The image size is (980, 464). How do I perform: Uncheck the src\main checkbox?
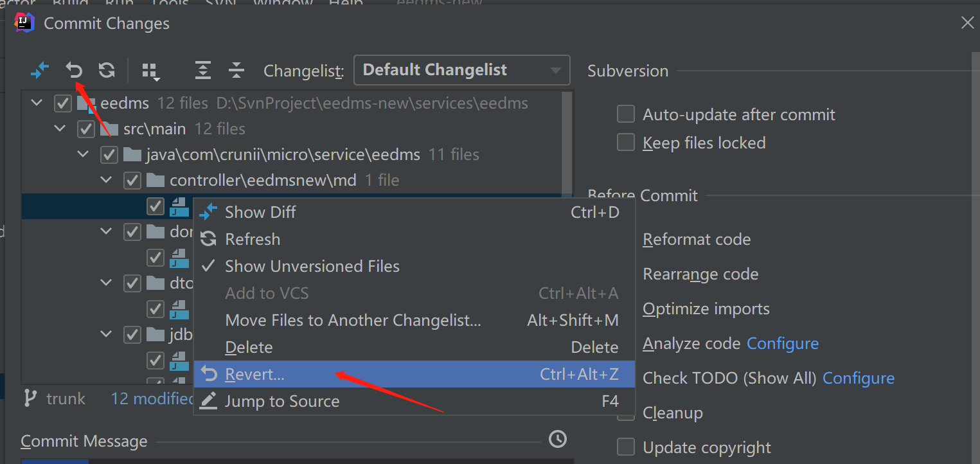(86, 129)
